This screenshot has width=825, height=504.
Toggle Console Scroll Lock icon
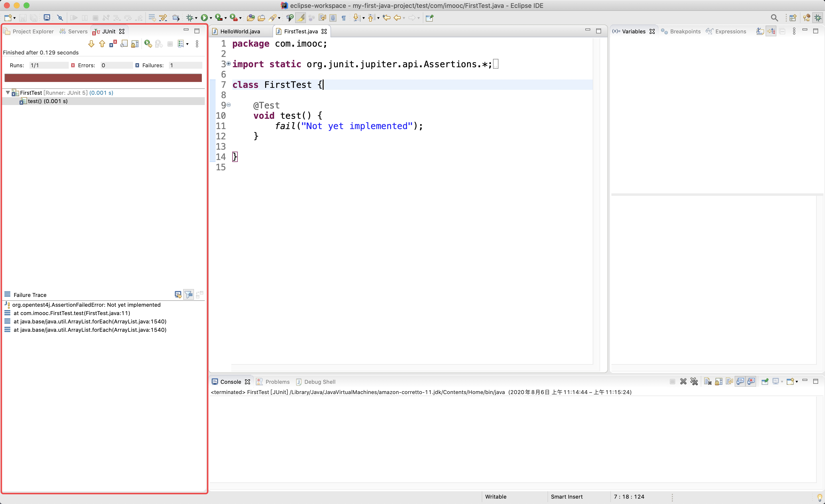tap(718, 382)
